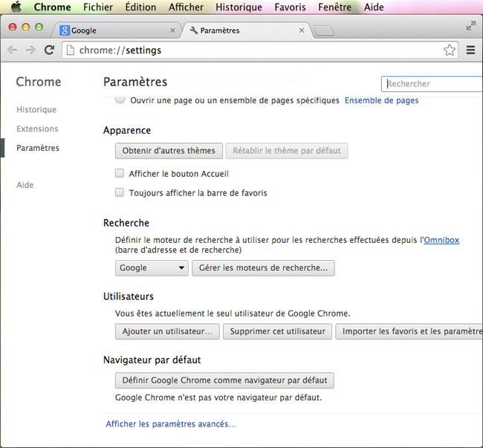
Task: Click Supprimer cet utilisateur button
Action: coord(278,331)
